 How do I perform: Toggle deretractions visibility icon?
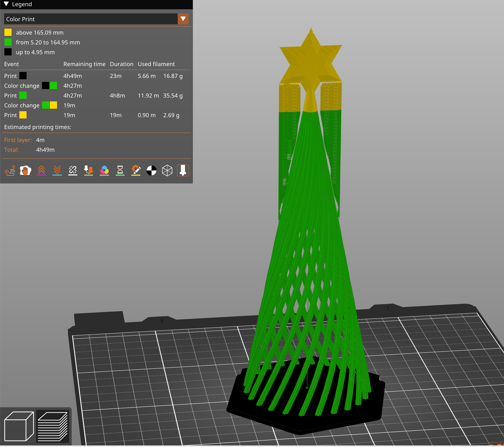coord(57,171)
